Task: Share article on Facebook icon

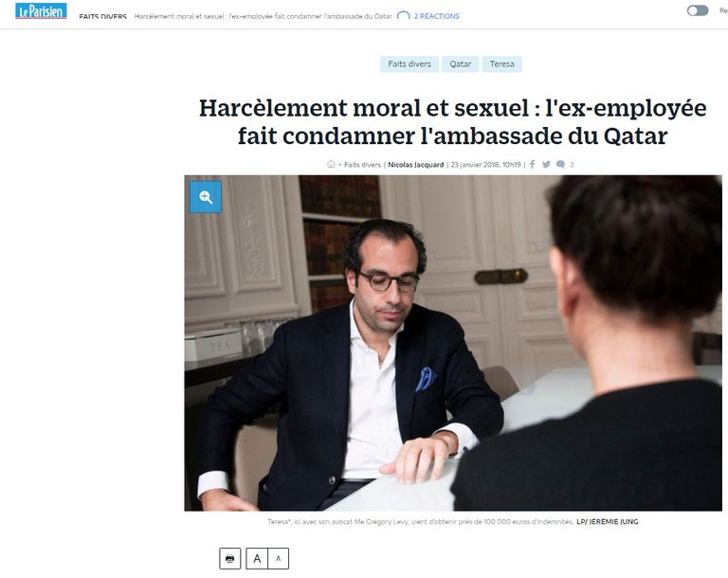Action: point(533,164)
